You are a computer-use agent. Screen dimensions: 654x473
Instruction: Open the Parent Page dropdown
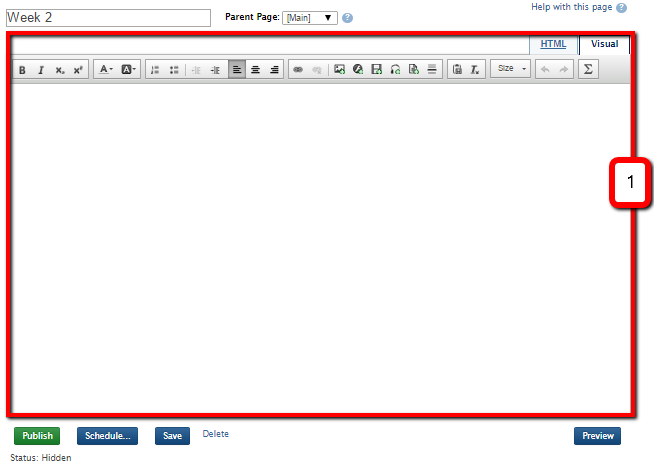click(x=309, y=18)
